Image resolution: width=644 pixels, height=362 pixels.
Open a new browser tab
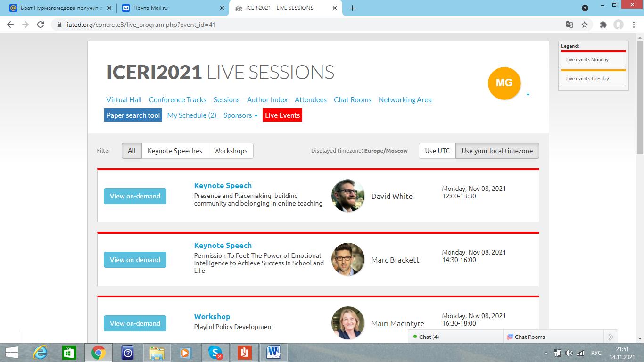pos(352,8)
